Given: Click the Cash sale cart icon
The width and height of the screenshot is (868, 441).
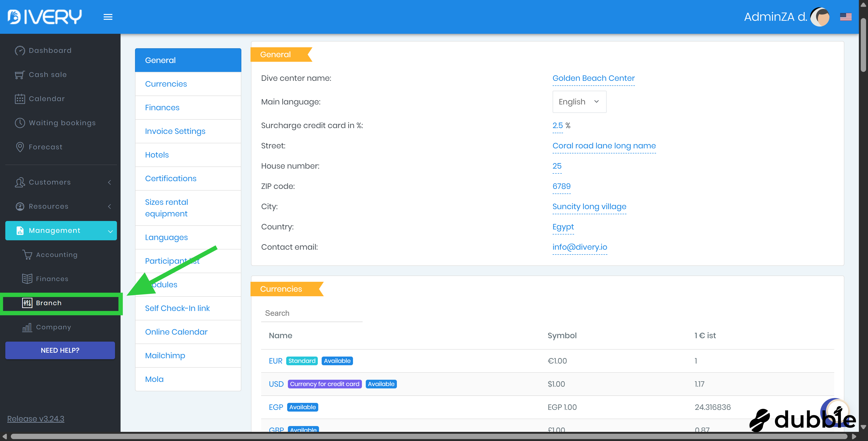Looking at the screenshot, I should pyautogui.click(x=20, y=75).
